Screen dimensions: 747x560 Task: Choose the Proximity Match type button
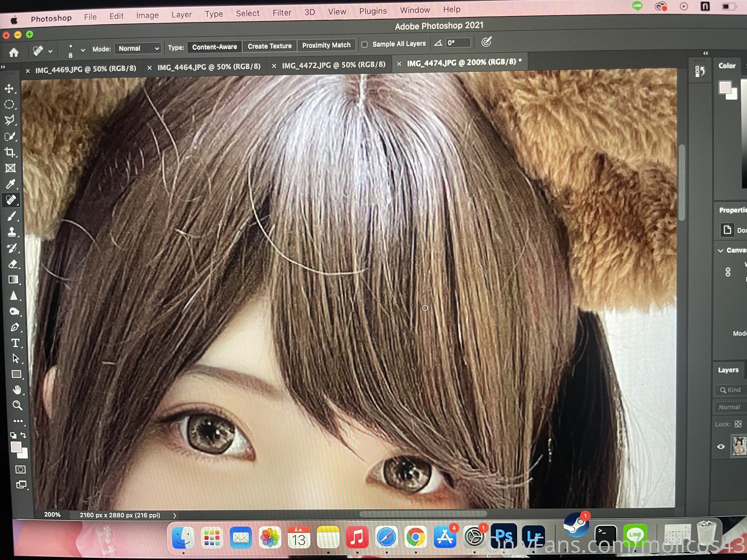326,45
